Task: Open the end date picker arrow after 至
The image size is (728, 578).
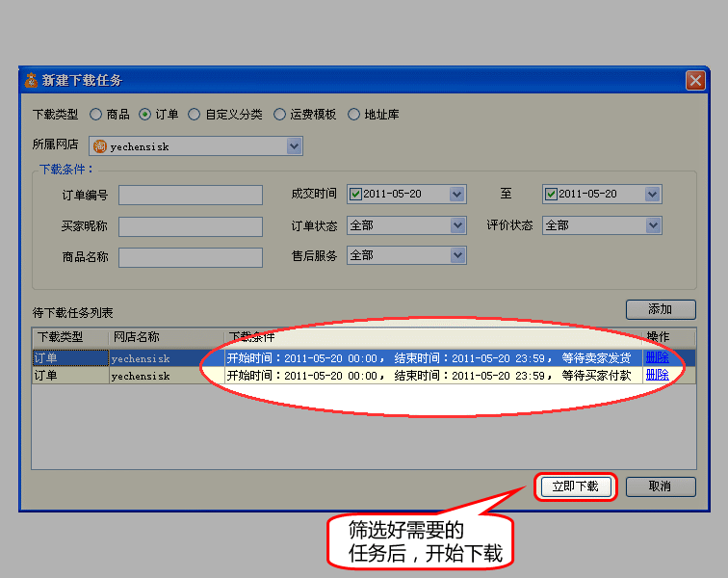Action: point(652,195)
